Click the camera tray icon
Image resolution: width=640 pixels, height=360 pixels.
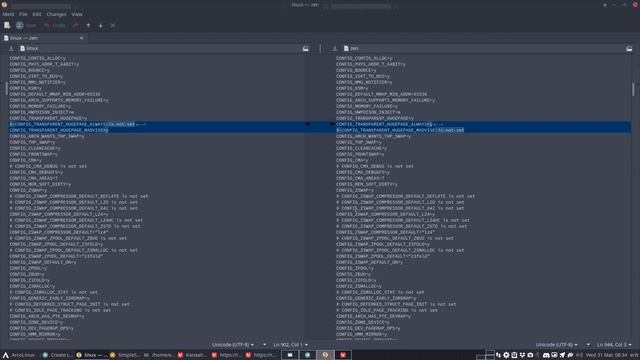[x=530, y=355]
